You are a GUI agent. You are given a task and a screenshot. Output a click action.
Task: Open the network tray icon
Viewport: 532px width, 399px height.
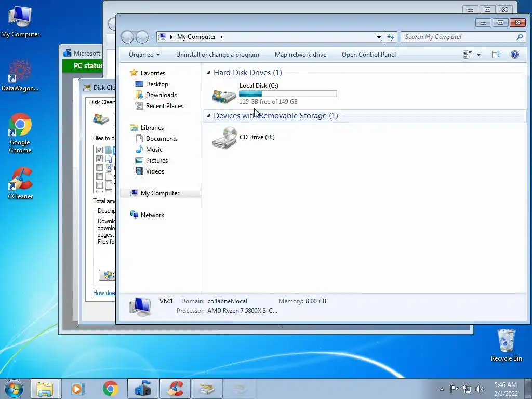pos(467,389)
